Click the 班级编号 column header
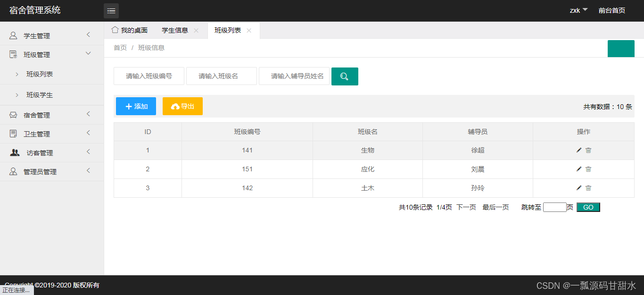Viewport: 644px width, 295px height. (x=247, y=132)
